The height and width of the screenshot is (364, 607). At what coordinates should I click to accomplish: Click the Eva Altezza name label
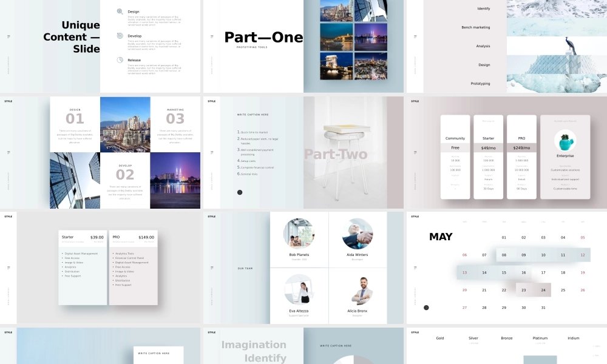(299, 311)
